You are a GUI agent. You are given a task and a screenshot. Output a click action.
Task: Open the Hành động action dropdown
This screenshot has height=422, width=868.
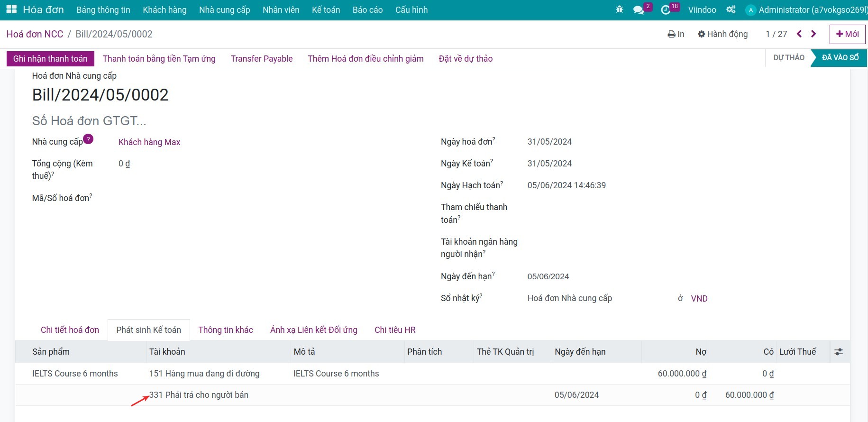tap(722, 34)
